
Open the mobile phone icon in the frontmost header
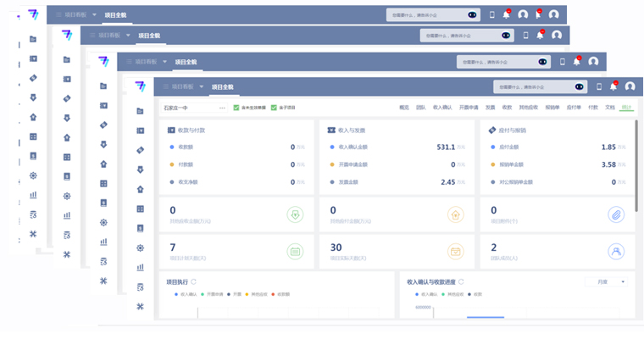[599, 86]
